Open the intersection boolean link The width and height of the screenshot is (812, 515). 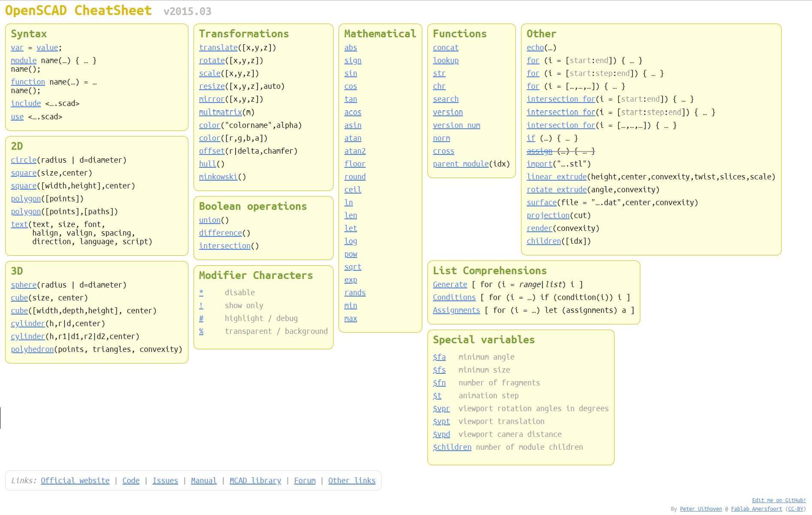[x=224, y=246]
